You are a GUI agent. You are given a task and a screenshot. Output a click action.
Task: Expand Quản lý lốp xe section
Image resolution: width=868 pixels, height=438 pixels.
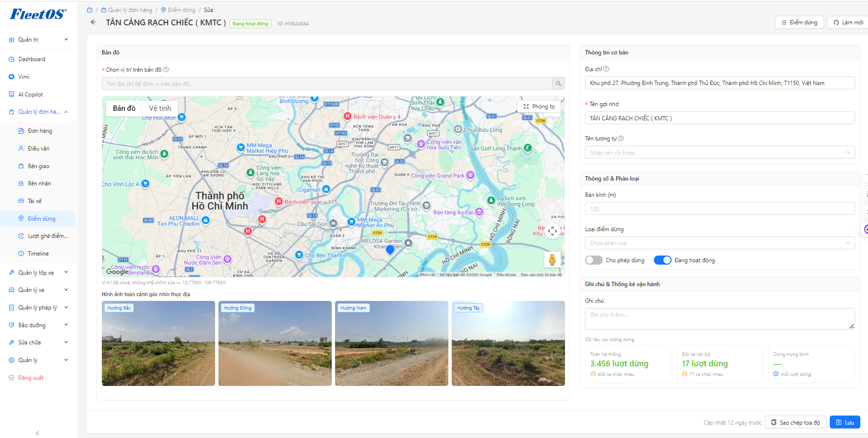click(x=38, y=273)
